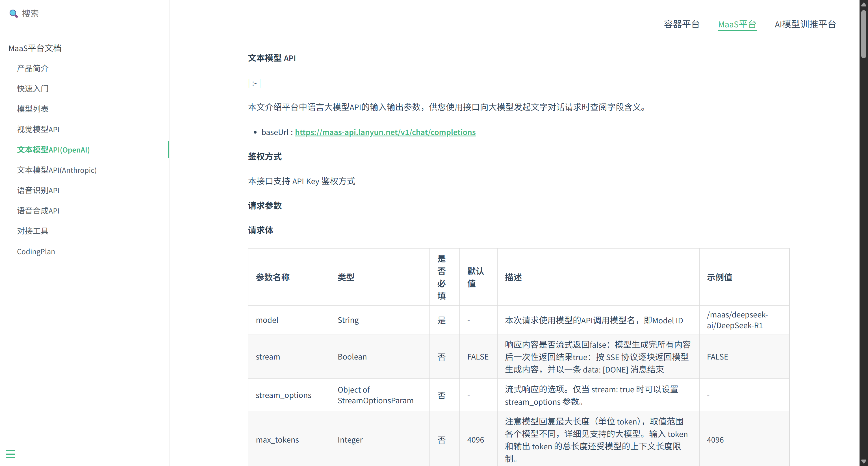
Task: Toggle sidebar with hamburger menu icon
Action: click(x=10, y=454)
